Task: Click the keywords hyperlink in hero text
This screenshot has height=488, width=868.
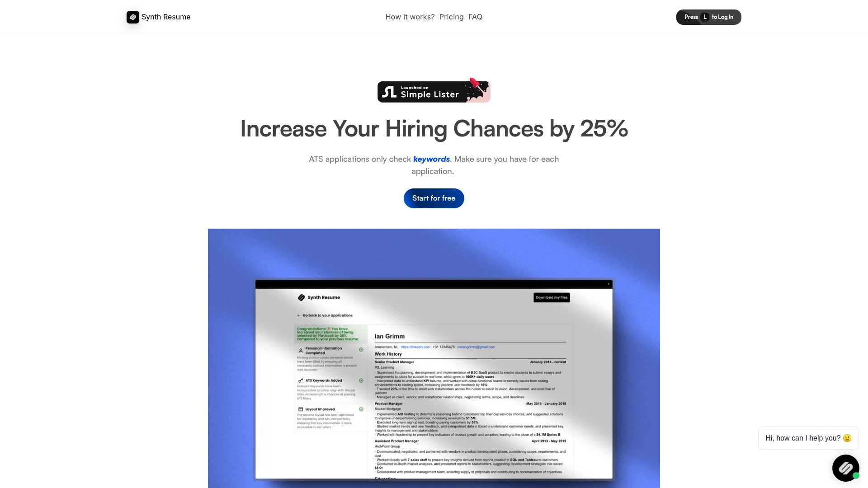Action: [x=431, y=159]
